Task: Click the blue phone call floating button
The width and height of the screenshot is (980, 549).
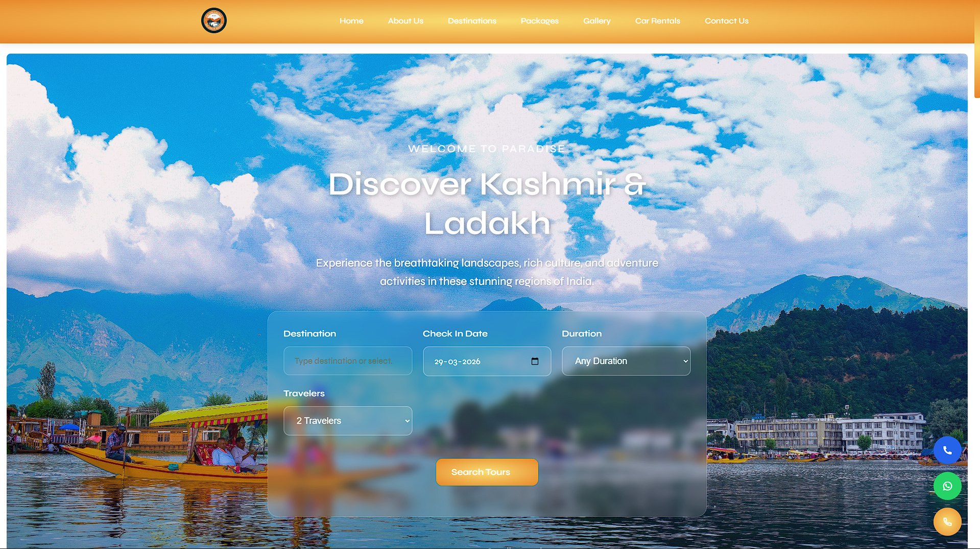Action: click(x=947, y=450)
